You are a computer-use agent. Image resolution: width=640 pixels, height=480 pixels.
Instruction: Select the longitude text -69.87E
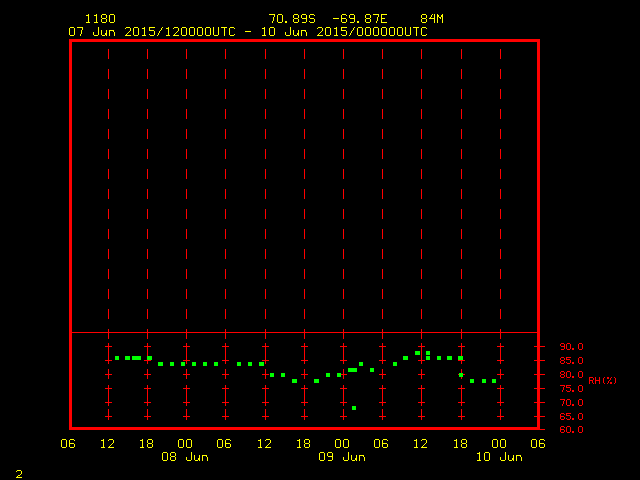click(x=360, y=19)
